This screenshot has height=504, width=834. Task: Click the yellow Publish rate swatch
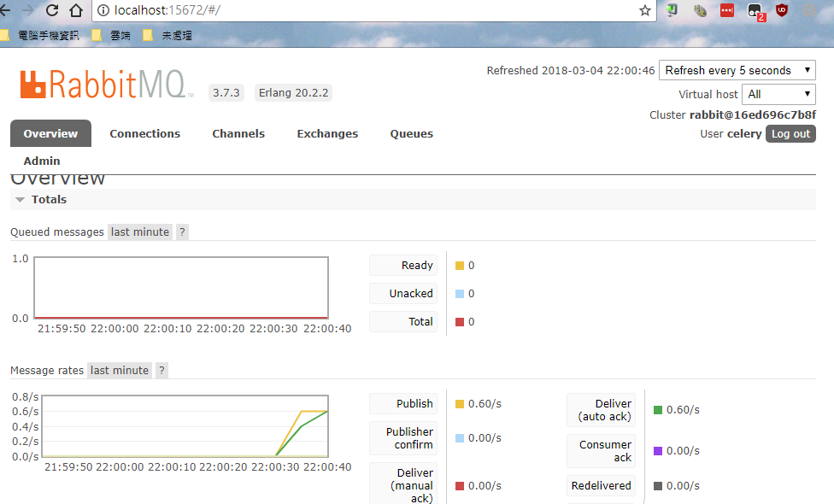click(460, 404)
